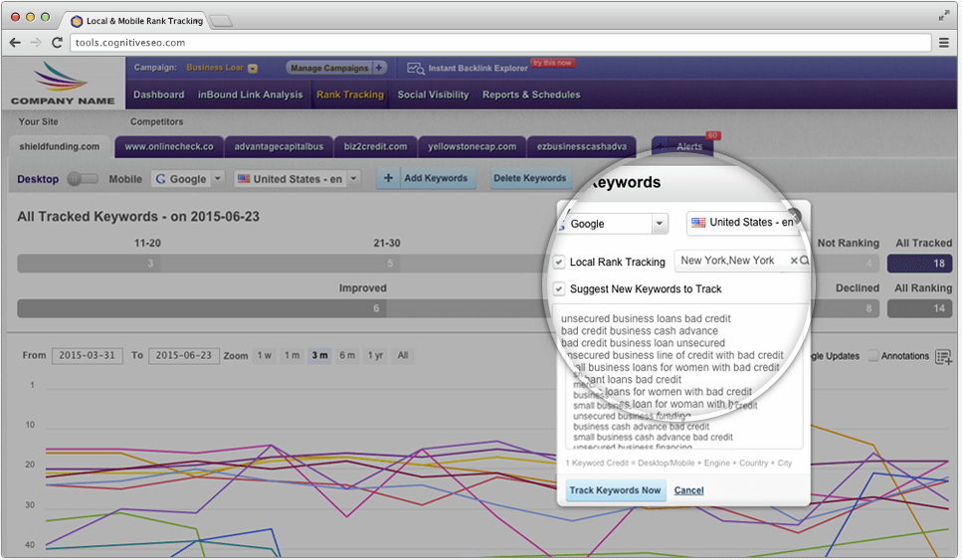
Task: Open the Google search engine dropdown in toolbar
Action: coord(217,178)
